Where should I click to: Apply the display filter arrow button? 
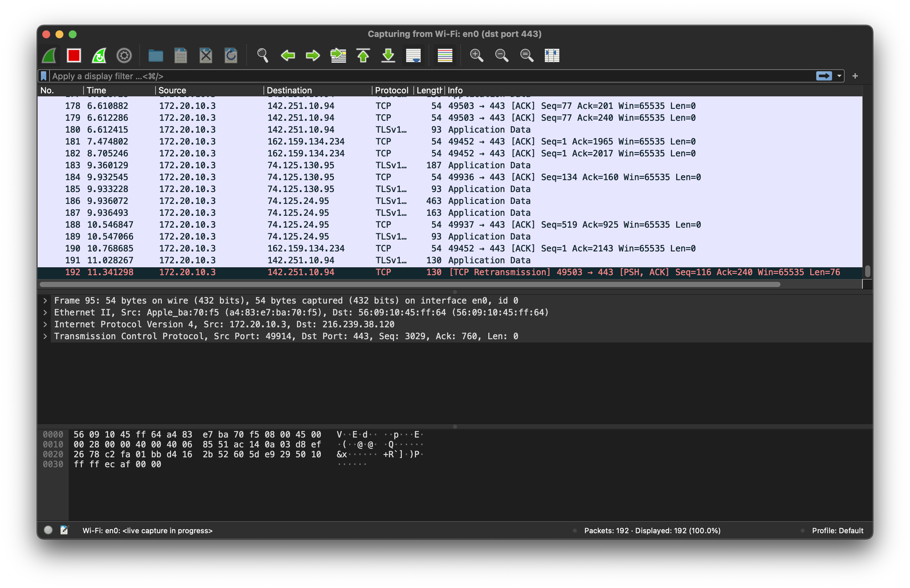(x=824, y=76)
